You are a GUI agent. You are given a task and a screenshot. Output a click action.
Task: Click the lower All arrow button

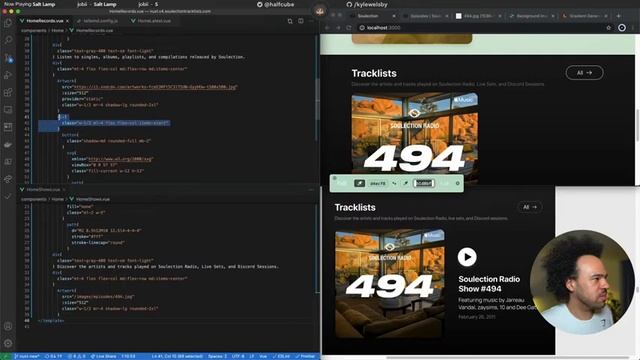[529, 207]
